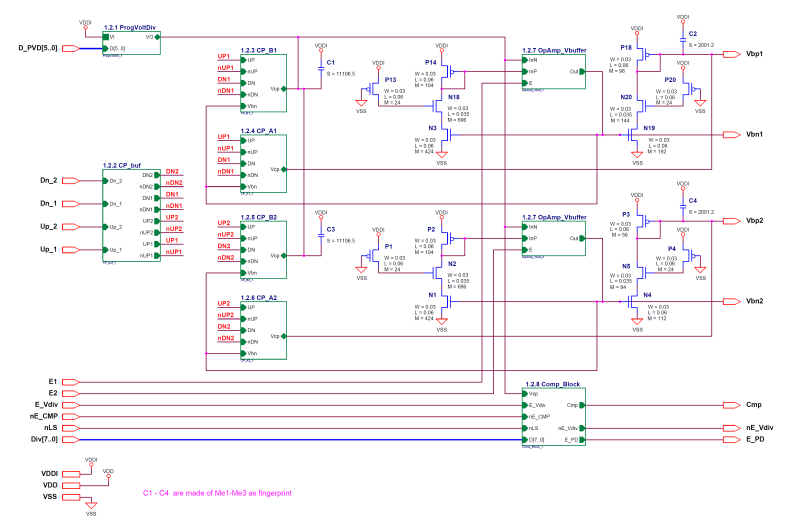Select the N5 transistor symbol
785x530 pixels.
point(642,273)
